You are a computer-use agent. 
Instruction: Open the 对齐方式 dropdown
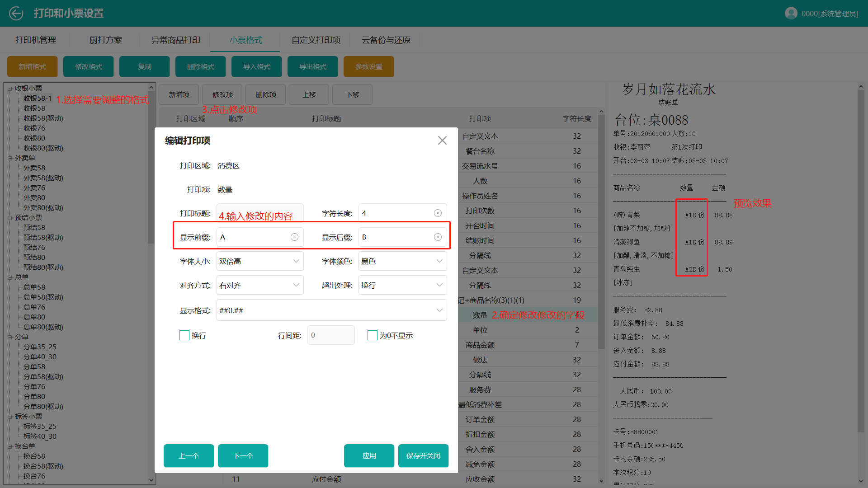pyautogui.click(x=260, y=285)
